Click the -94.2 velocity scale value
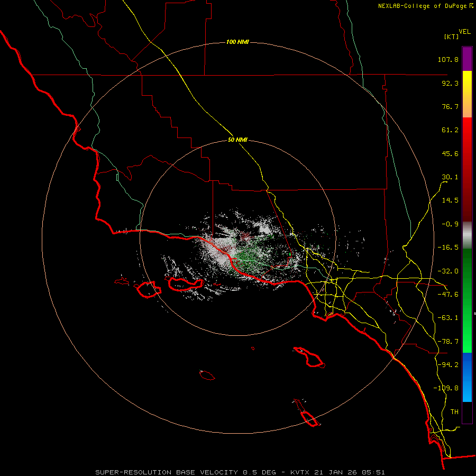The image size is (476, 476). click(x=448, y=364)
